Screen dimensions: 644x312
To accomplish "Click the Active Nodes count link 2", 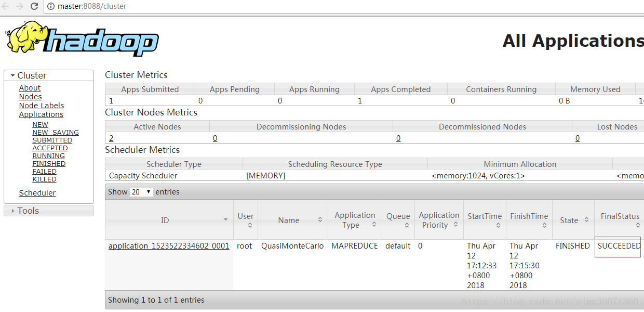I will (111, 138).
